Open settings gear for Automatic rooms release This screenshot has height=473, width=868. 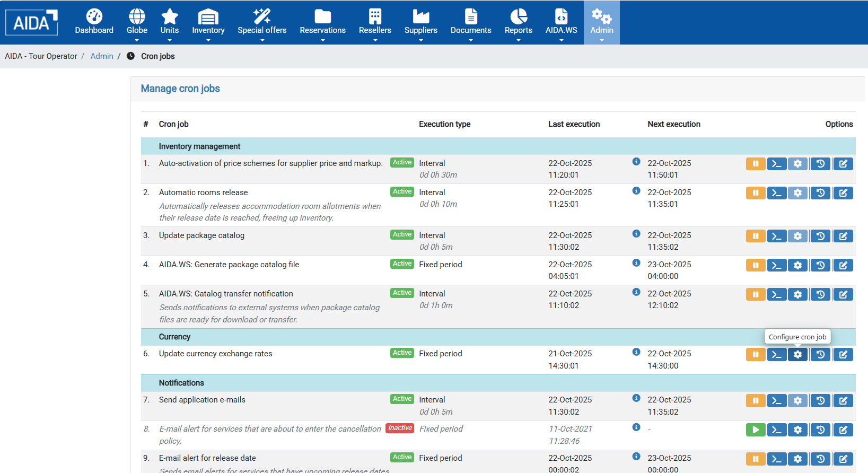798,193
